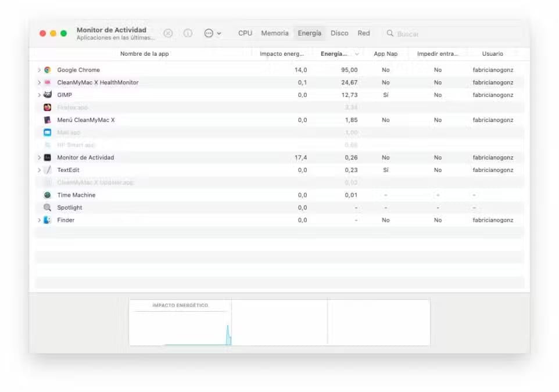Click the 1,85 energy value
Viewport: 559px width, 392px height.
pos(351,120)
